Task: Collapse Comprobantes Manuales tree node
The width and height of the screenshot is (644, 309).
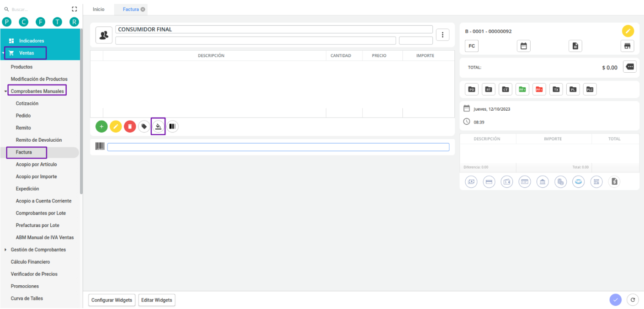Action: point(5,91)
